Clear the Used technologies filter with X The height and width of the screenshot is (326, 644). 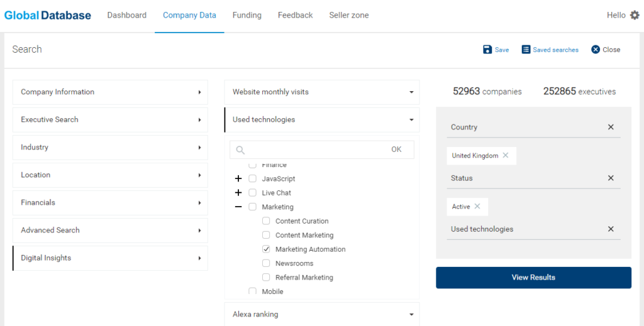[x=611, y=229]
